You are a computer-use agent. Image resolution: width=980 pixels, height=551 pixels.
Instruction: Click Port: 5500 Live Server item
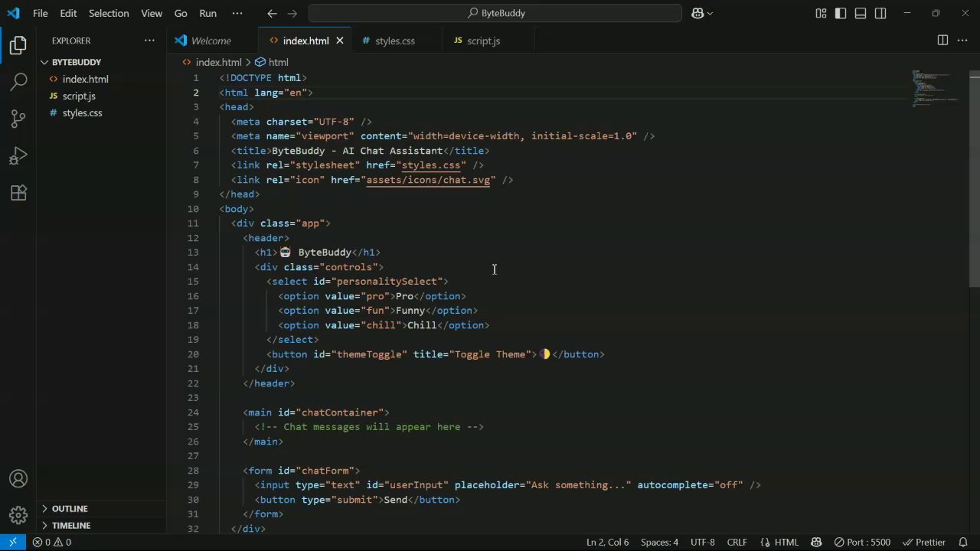(862, 542)
